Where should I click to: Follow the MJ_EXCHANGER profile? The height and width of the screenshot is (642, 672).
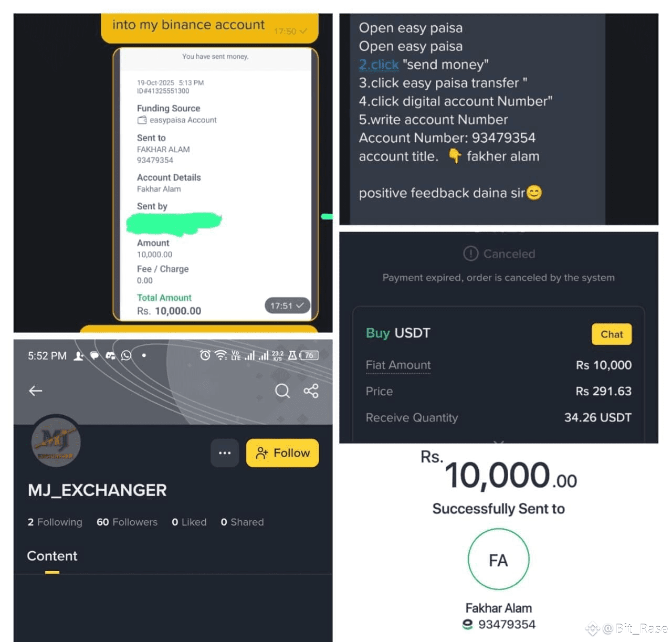pyautogui.click(x=282, y=453)
